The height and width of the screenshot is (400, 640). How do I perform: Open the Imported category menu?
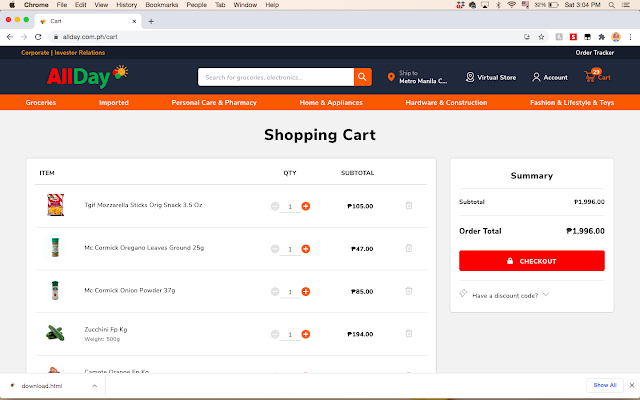(x=114, y=102)
